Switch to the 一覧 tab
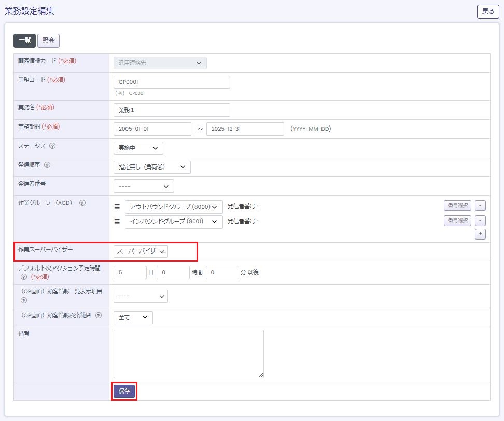The width and height of the screenshot is (504, 421). tap(24, 40)
